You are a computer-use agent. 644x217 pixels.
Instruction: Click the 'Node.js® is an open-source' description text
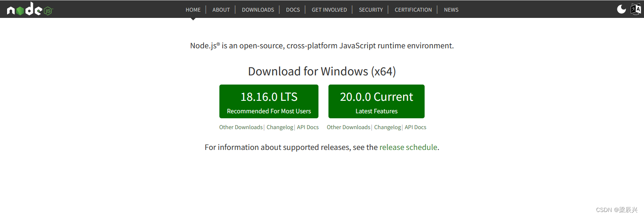pos(322,45)
